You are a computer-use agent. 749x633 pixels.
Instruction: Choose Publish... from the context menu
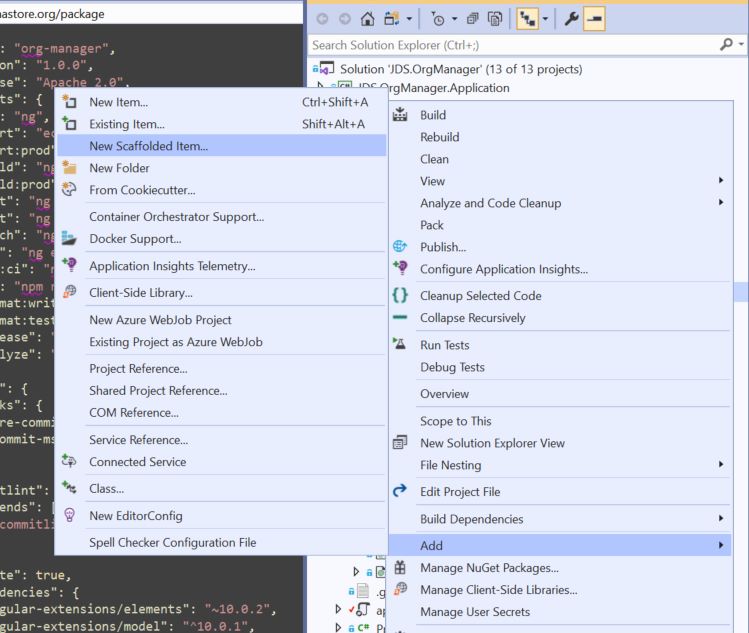(x=560, y=247)
